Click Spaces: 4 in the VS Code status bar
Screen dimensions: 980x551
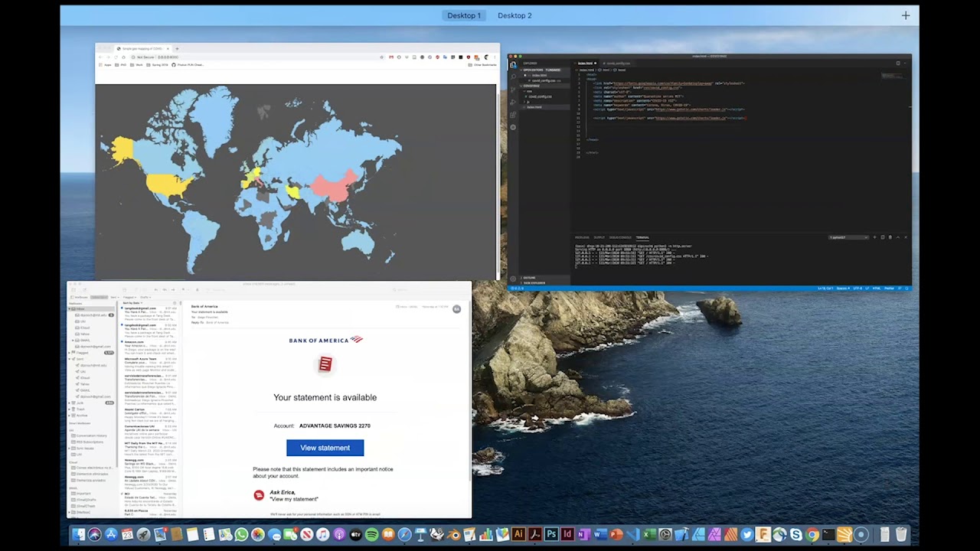tap(843, 289)
